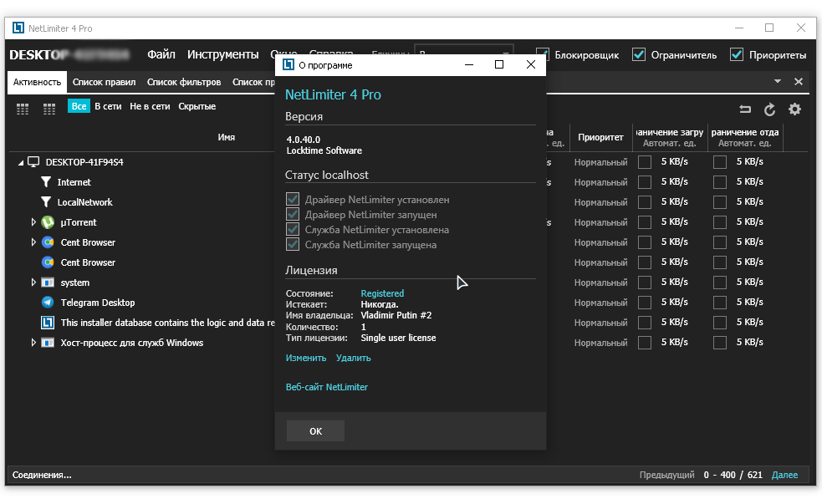The image size is (822, 504).
Task: Click the Соединения... status text
Action: pos(42,476)
